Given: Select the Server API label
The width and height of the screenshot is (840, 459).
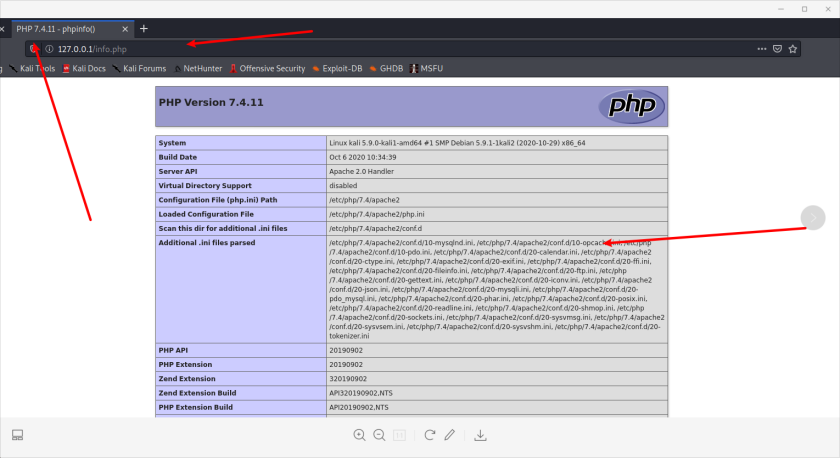Looking at the screenshot, I should [178, 171].
